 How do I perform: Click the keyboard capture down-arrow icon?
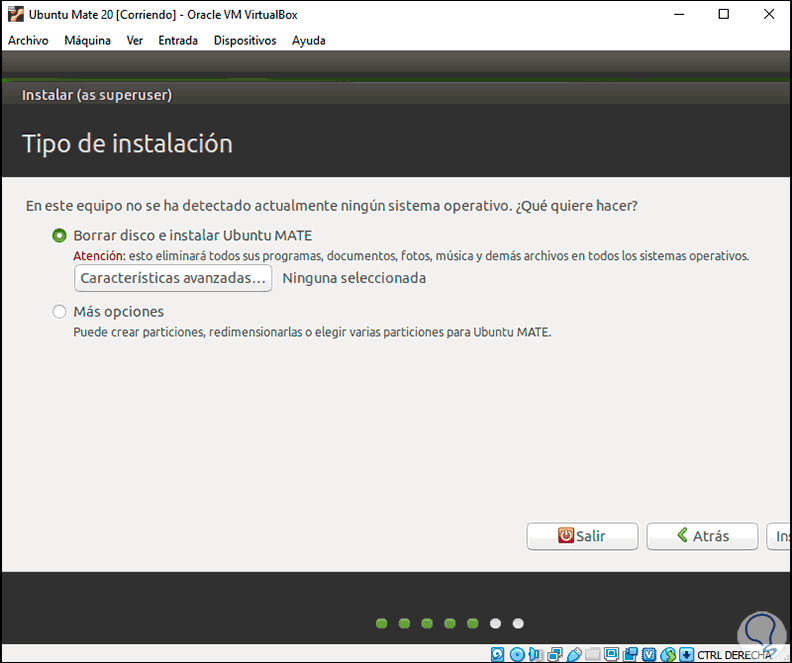pos(686,654)
